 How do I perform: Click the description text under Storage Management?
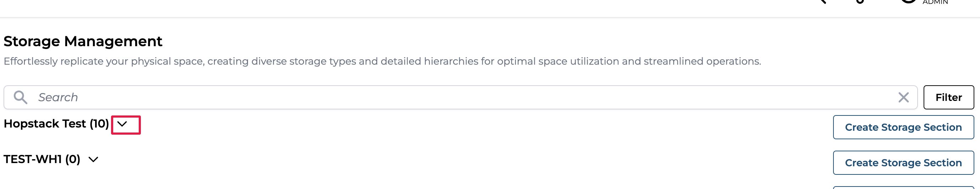(382, 61)
